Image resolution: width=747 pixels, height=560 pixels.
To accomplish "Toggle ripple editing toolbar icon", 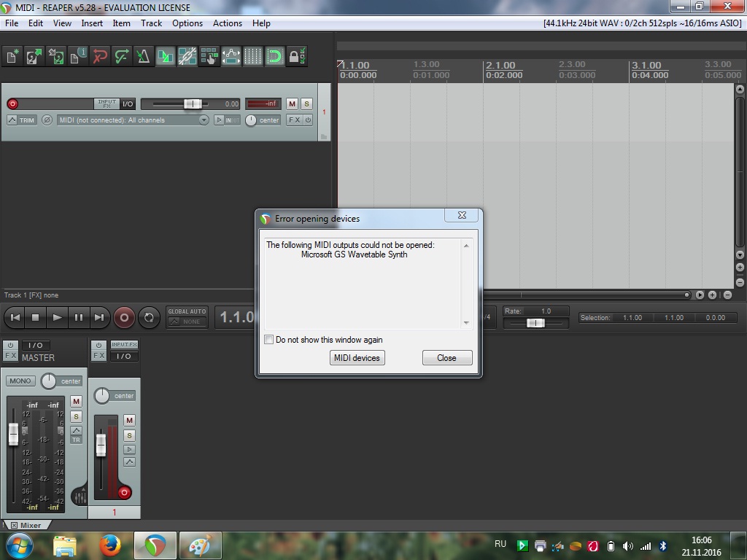I will click(209, 56).
